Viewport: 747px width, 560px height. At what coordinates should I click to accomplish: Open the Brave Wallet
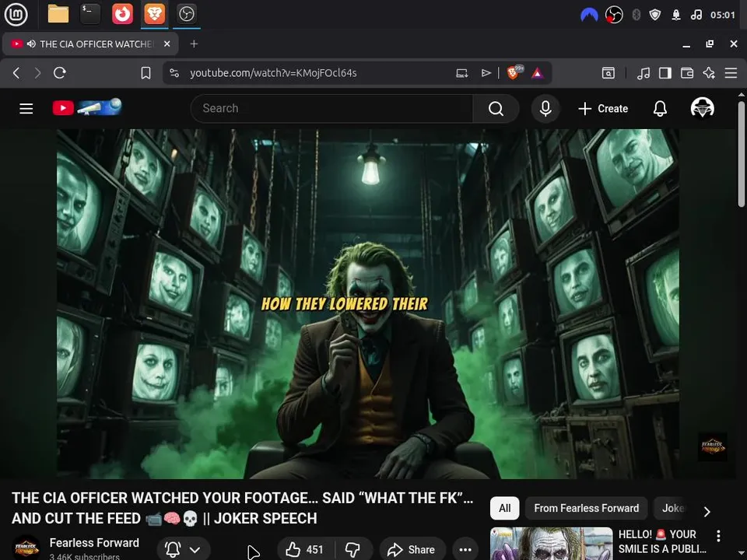687,73
